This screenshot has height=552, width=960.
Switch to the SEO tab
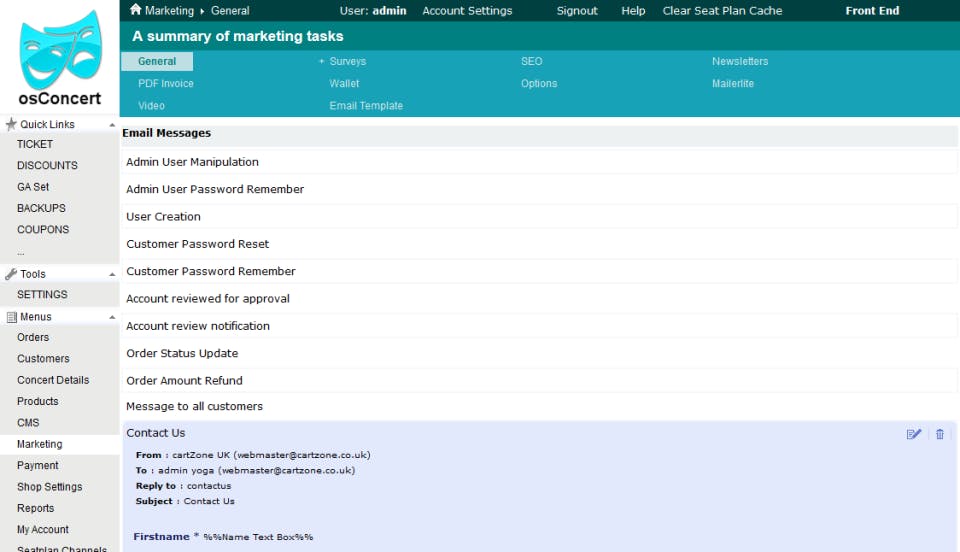point(531,61)
